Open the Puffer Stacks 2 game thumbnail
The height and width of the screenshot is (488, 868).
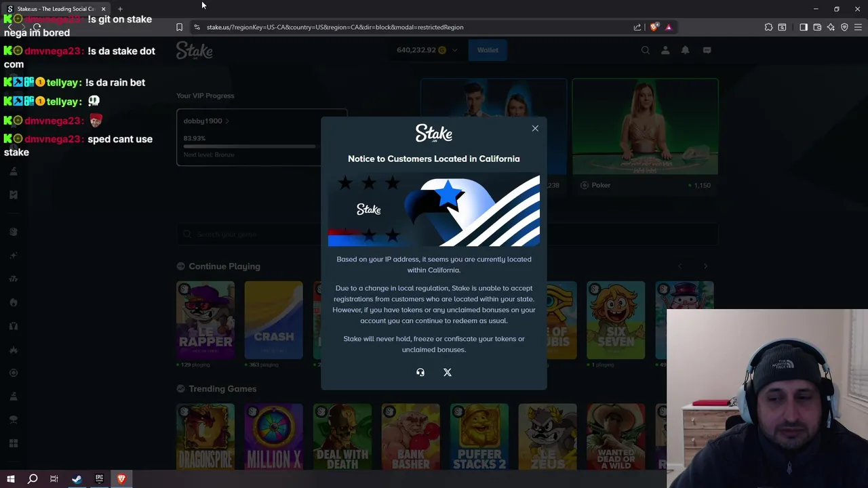479,437
